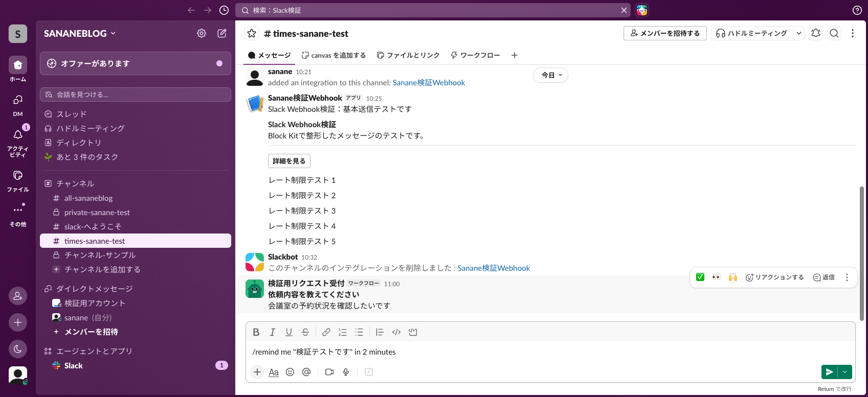Image resolution: width=868 pixels, height=397 pixels.
Task: Open channel notification bell settings
Action: click(816, 33)
